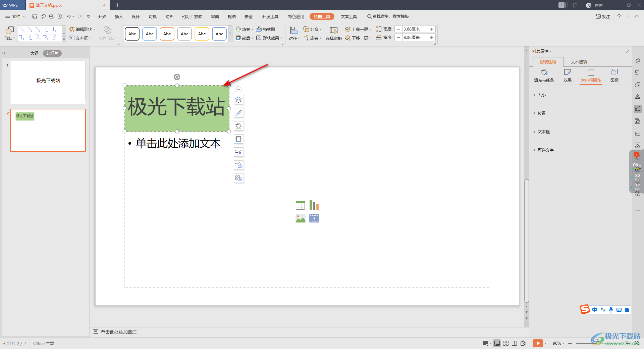
Task: Click the 批注 comments button
Action: coord(603,16)
